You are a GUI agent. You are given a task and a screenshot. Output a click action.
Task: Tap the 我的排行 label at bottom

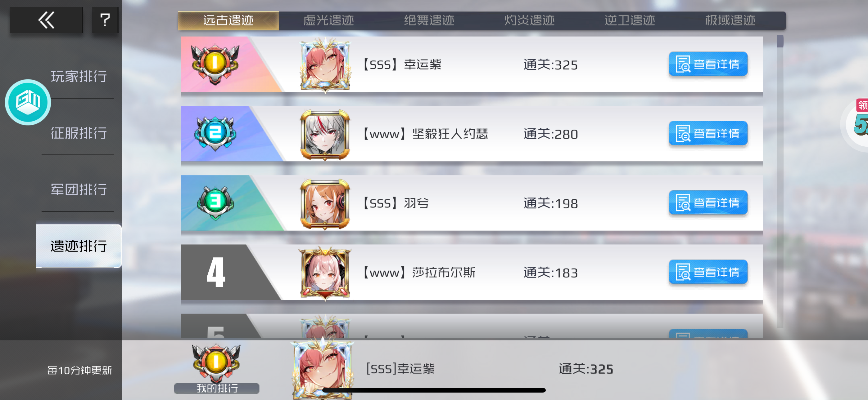[217, 388]
